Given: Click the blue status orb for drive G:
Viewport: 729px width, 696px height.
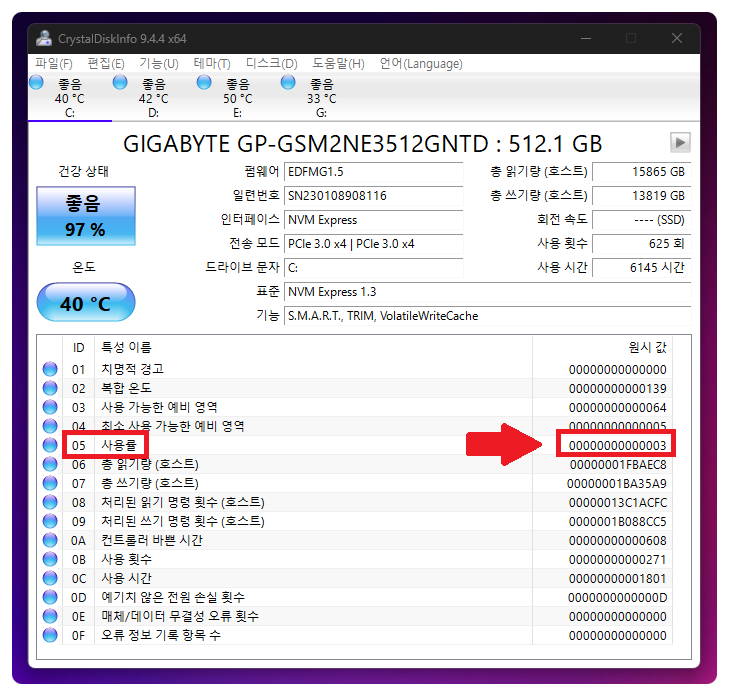Looking at the screenshot, I should [288, 82].
